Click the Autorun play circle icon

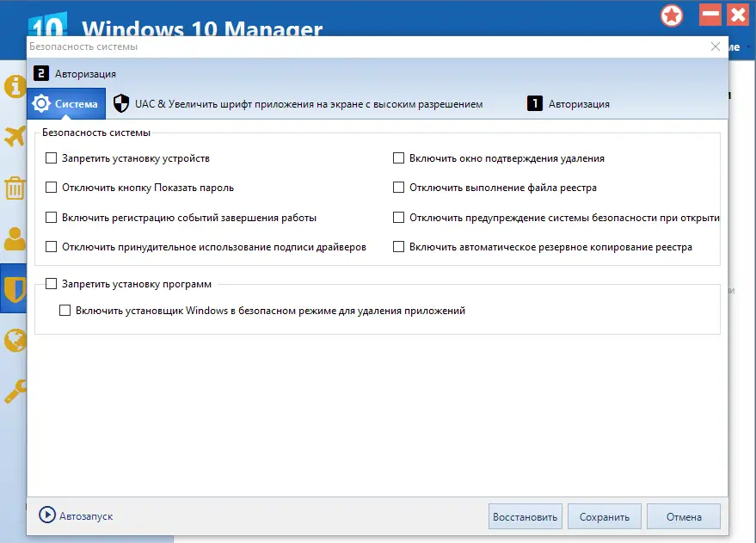(46, 515)
